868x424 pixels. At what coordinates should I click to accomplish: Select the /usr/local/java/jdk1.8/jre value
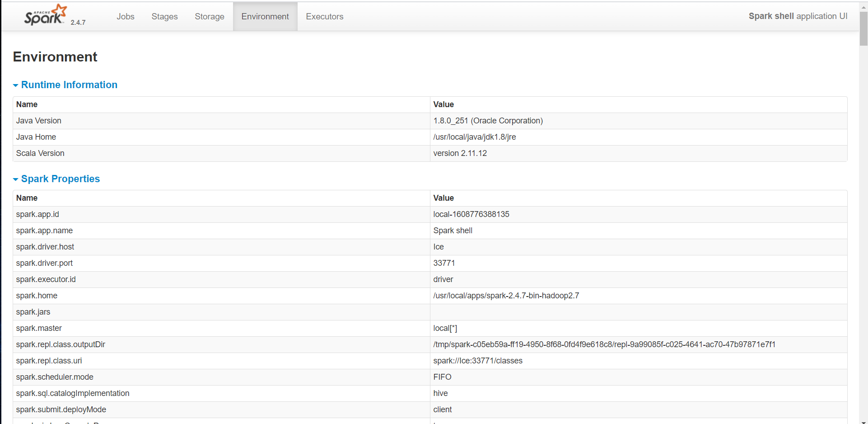click(x=475, y=137)
